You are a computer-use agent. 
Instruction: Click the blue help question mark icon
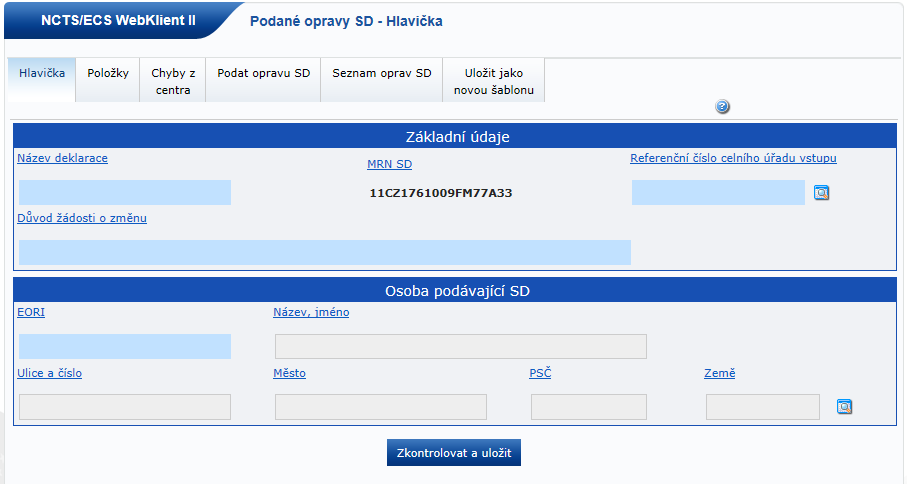[x=723, y=107]
